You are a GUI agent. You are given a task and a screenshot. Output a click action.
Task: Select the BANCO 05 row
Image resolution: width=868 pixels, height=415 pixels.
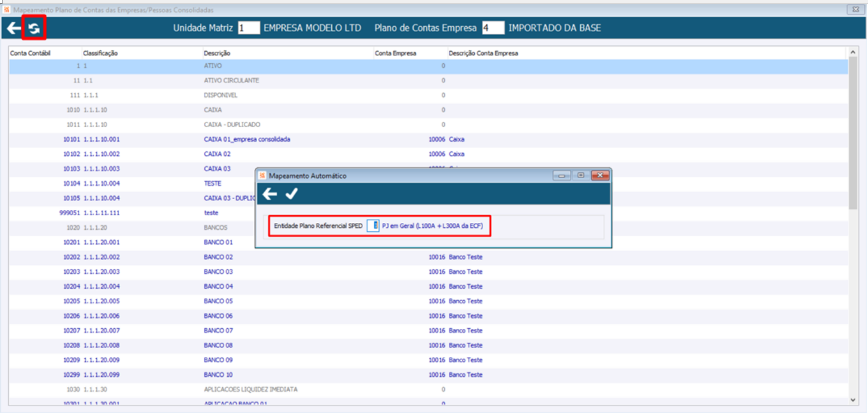tap(428, 301)
